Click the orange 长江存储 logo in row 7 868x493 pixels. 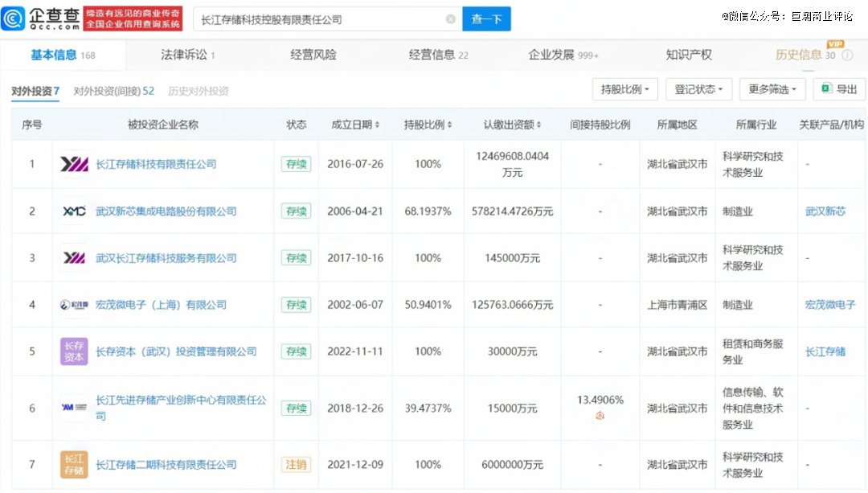coord(74,464)
